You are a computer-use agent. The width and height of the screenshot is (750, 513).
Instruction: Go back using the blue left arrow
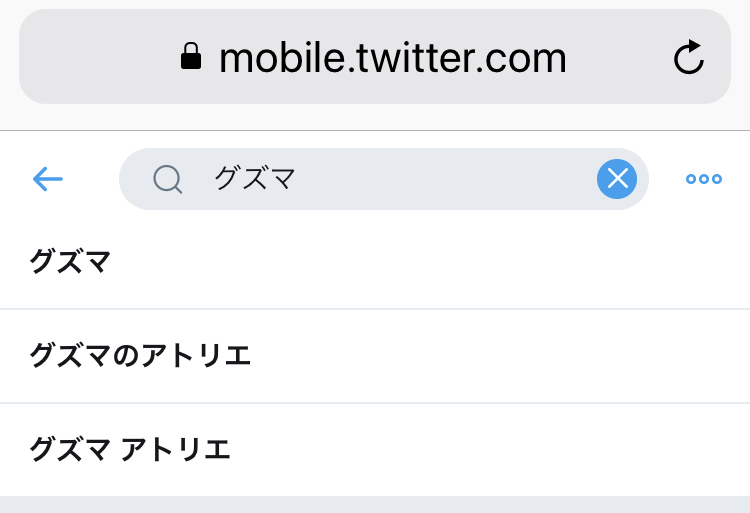point(48,179)
